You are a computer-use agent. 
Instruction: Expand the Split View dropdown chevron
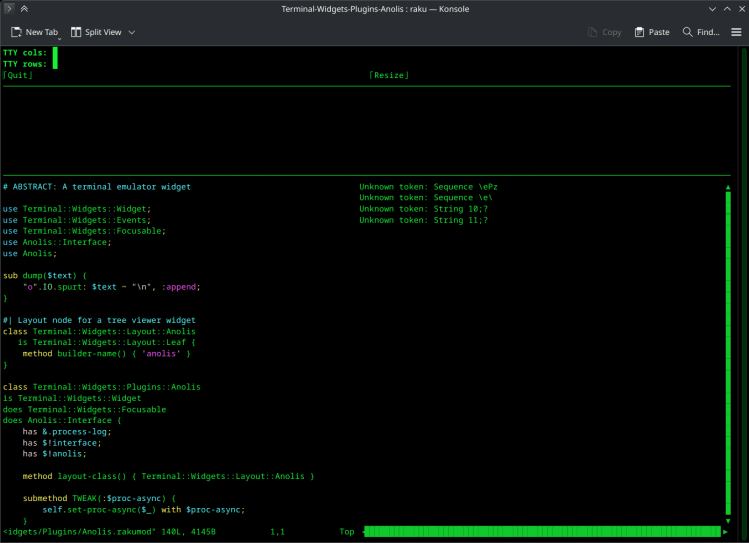[131, 32]
